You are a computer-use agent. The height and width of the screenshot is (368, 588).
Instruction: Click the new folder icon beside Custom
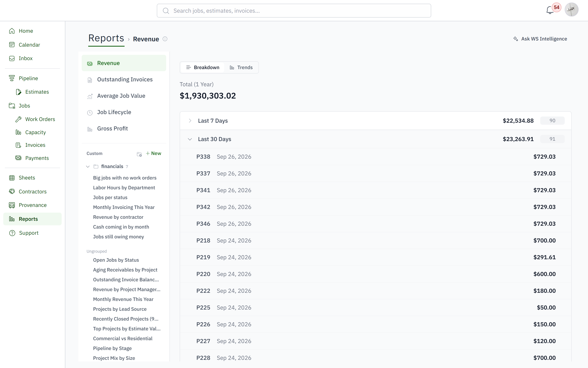point(139,154)
